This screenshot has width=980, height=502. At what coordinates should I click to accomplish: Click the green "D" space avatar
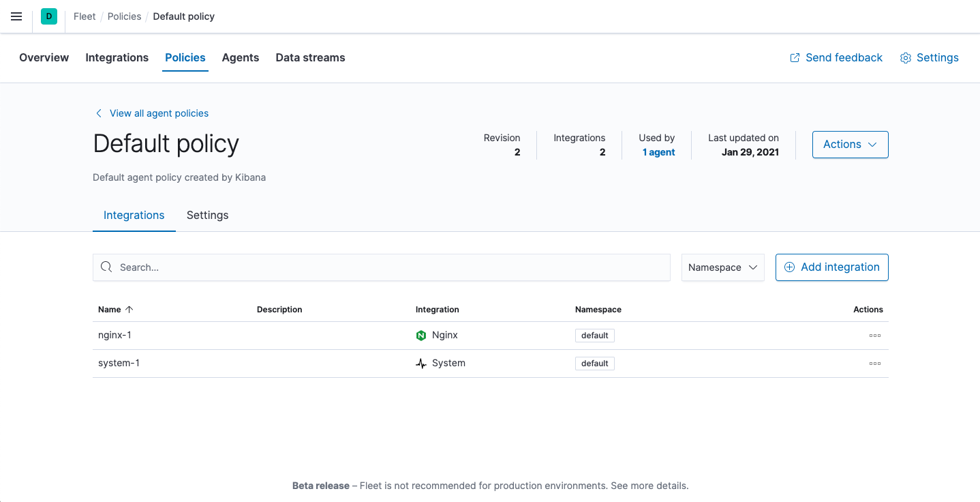click(x=48, y=16)
